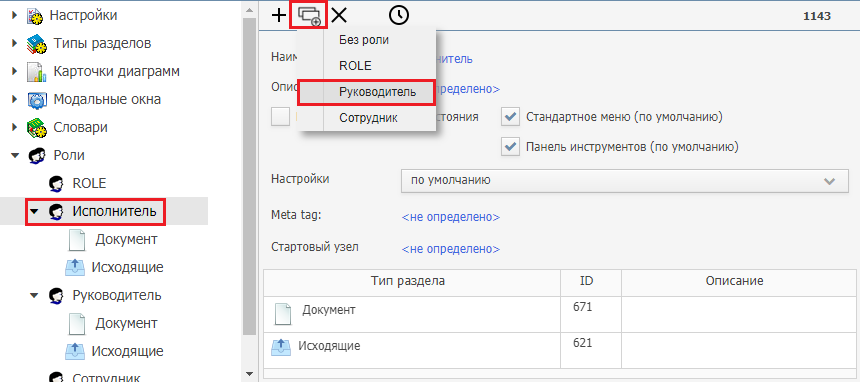
Task: Toggle Стандартное меню (по умолчанию) checkbox
Action: [x=511, y=117]
